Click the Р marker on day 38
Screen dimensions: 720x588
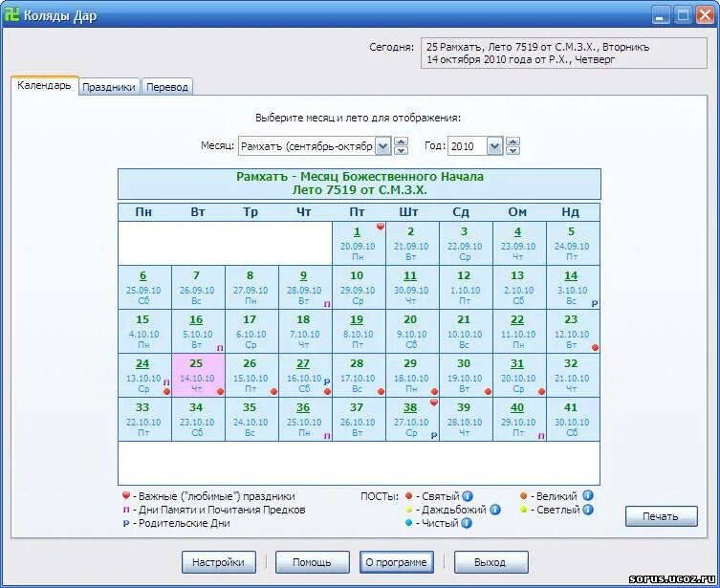click(434, 436)
